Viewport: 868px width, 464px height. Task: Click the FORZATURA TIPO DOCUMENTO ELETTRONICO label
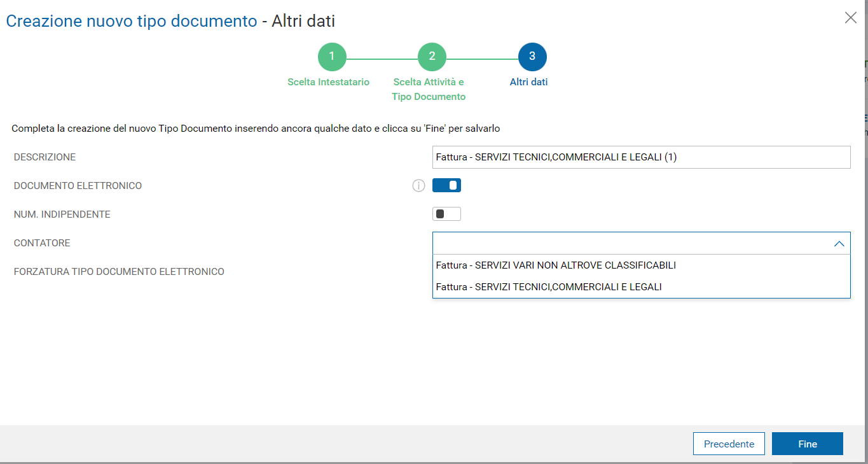tap(119, 272)
